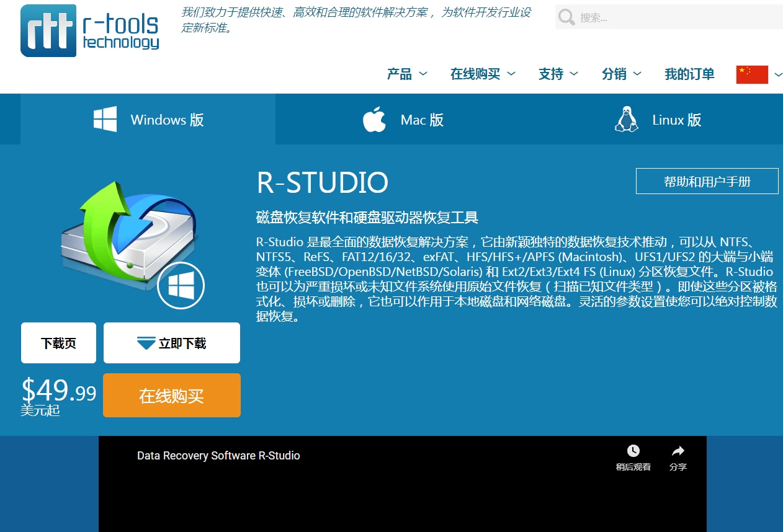Expand the 分销 menu chevron
This screenshot has height=532, width=783.
click(x=637, y=74)
